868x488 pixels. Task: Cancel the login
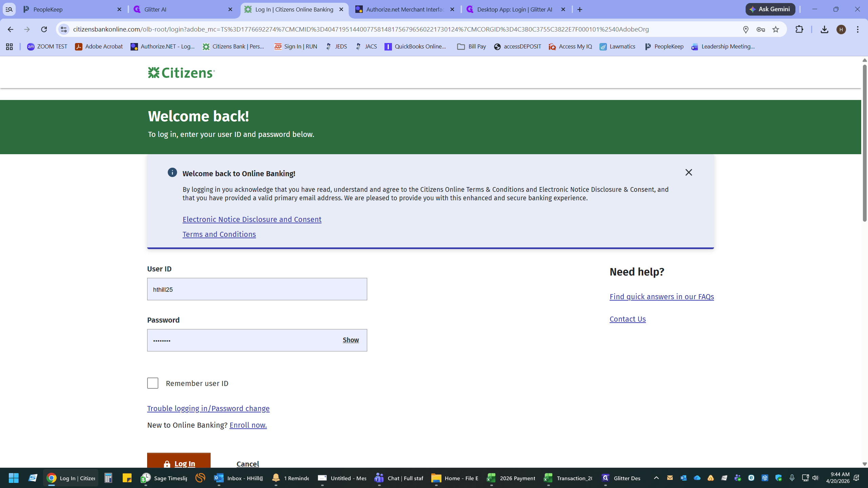click(248, 464)
